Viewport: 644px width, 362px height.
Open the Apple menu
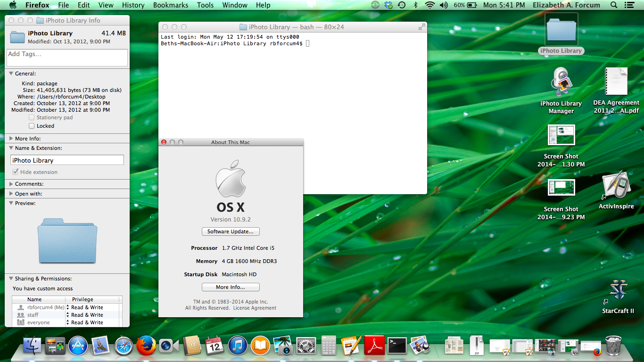13,5
